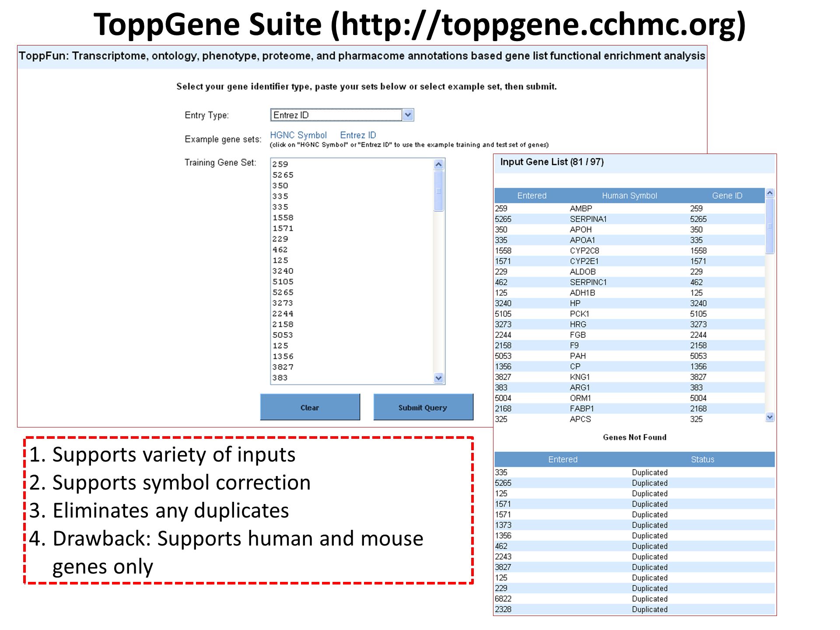
Task: Select the Entrez ID entry type combo box
Action: pyautogui.click(x=342, y=115)
